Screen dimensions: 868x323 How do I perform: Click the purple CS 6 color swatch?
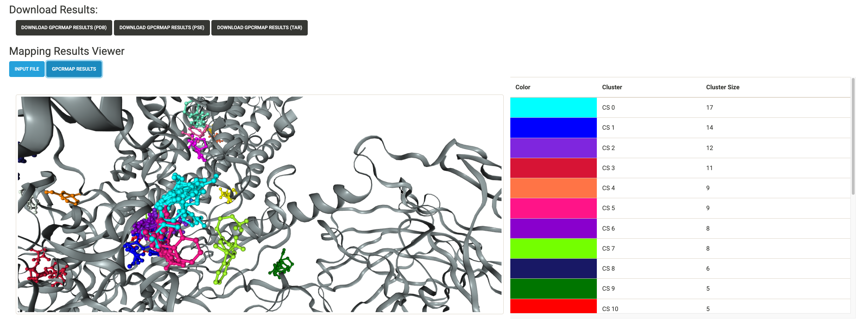coord(554,228)
